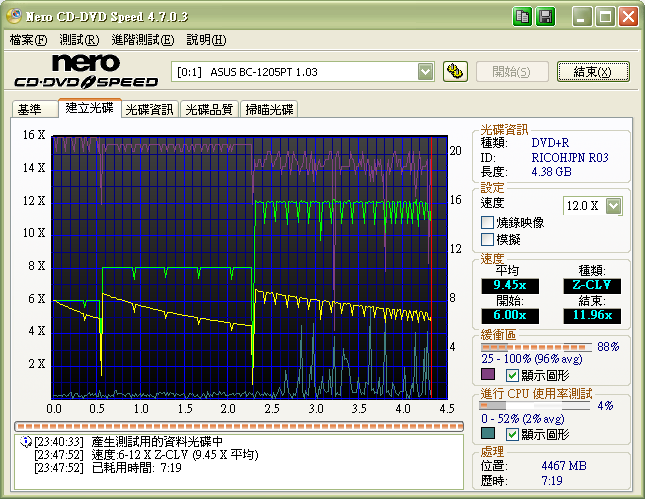Click the buffer range 25 - 100% (96% avg)

[x=531, y=359]
